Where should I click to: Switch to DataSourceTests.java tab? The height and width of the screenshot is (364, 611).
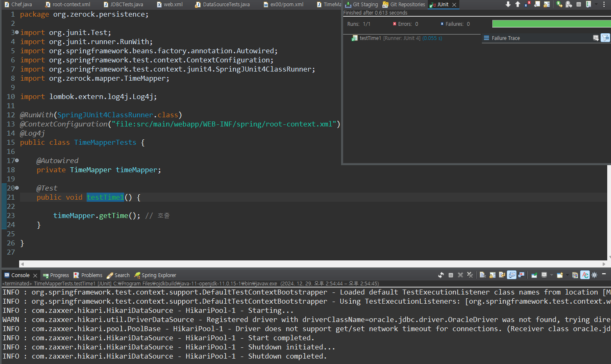[x=222, y=5]
